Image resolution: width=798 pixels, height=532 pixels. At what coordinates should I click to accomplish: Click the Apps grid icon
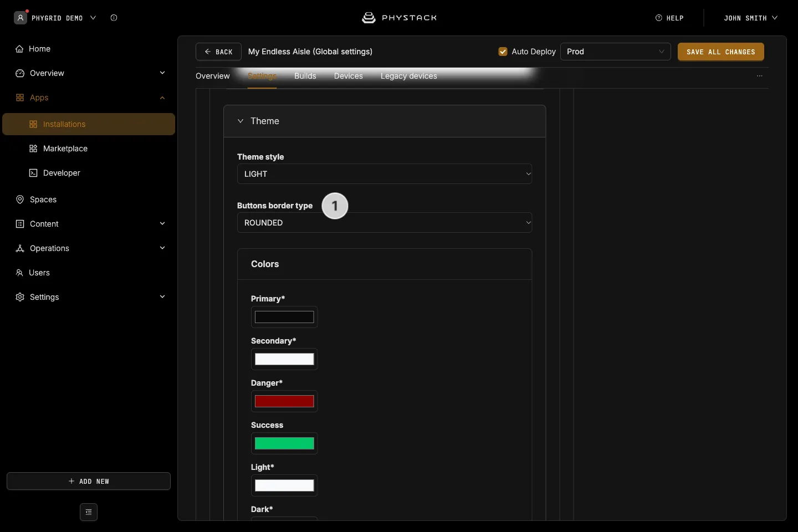click(20, 98)
